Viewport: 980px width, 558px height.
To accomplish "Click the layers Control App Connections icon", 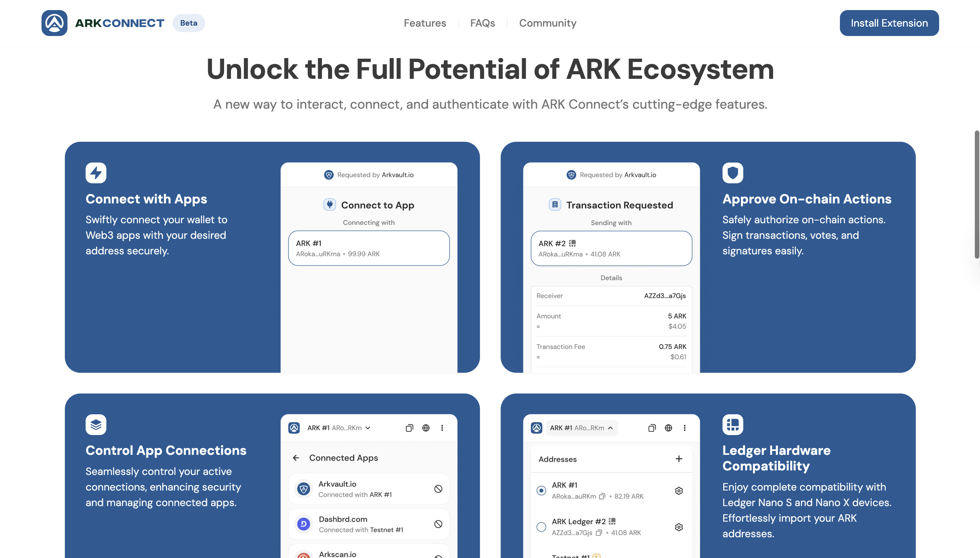I will (x=96, y=425).
